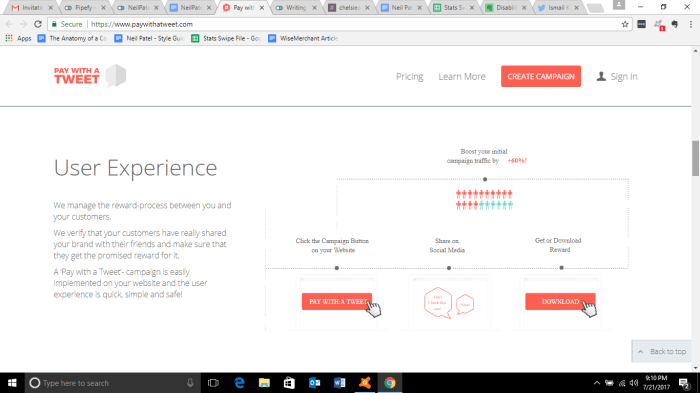Click the taskbar clock showing 9:10 PM
Viewport: 700px width, 393px height.
tap(657, 383)
